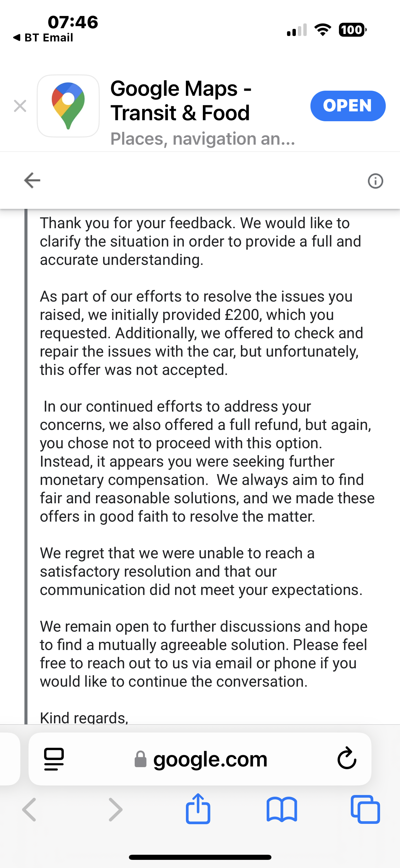This screenshot has width=400, height=868.
Task: Tap the Google Maps app icon
Action: click(x=68, y=106)
